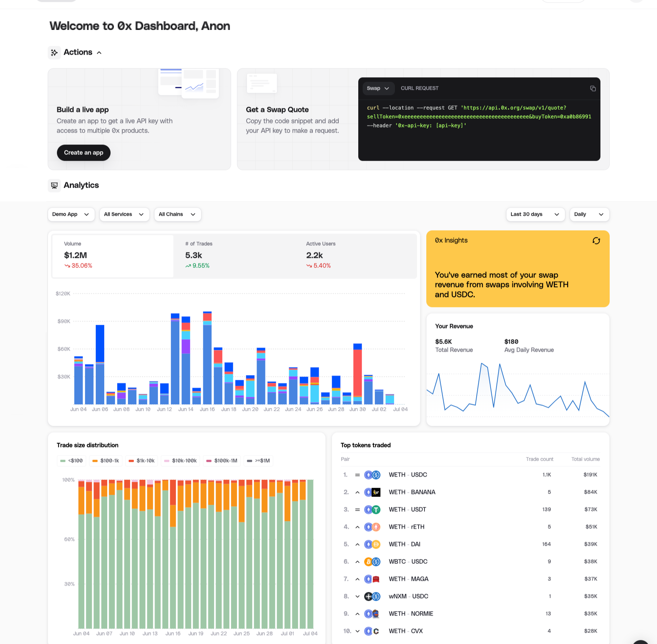Click the Create an app button
This screenshot has height=644, width=657.
click(83, 153)
